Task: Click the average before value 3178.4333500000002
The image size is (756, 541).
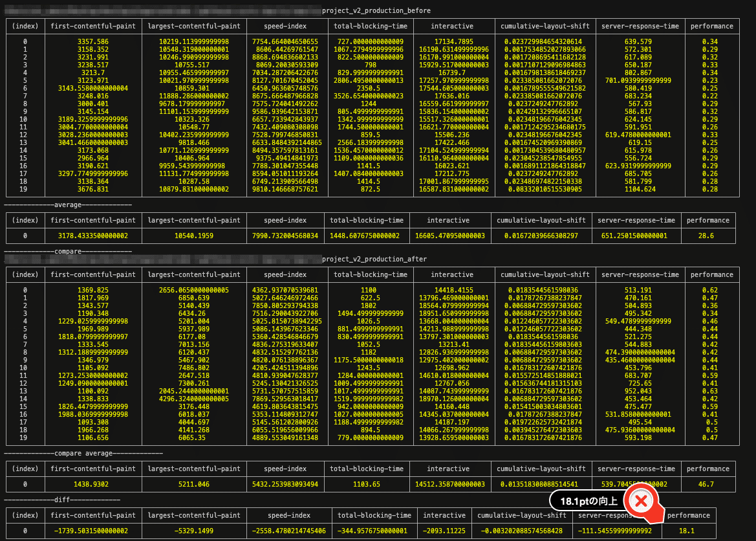Action: (x=93, y=236)
